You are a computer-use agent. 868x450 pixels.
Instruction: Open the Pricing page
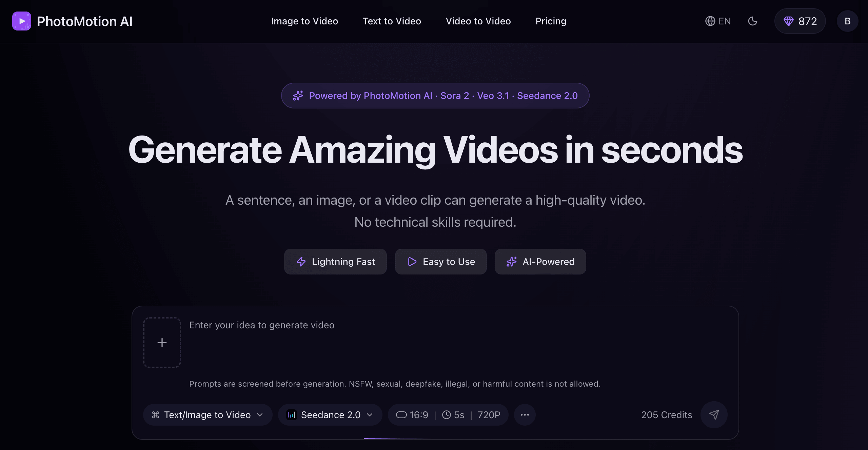pos(551,21)
